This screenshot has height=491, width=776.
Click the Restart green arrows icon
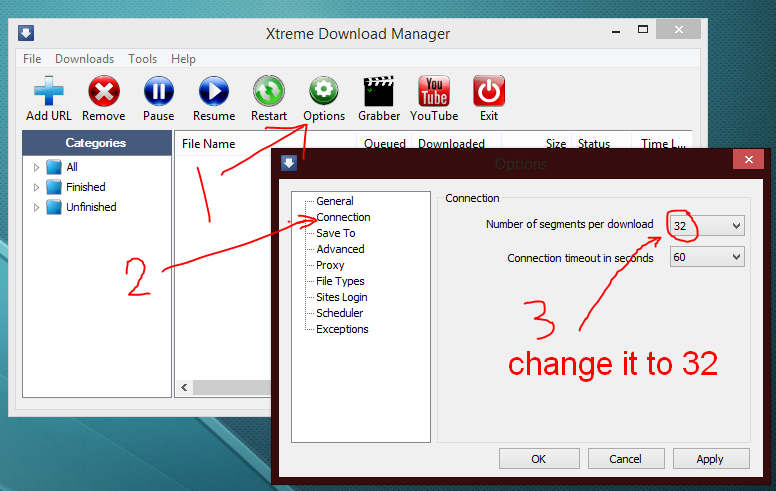pos(269,91)
